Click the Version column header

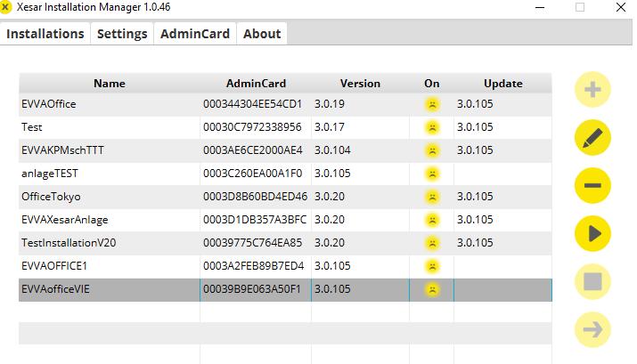coord(360,83)
